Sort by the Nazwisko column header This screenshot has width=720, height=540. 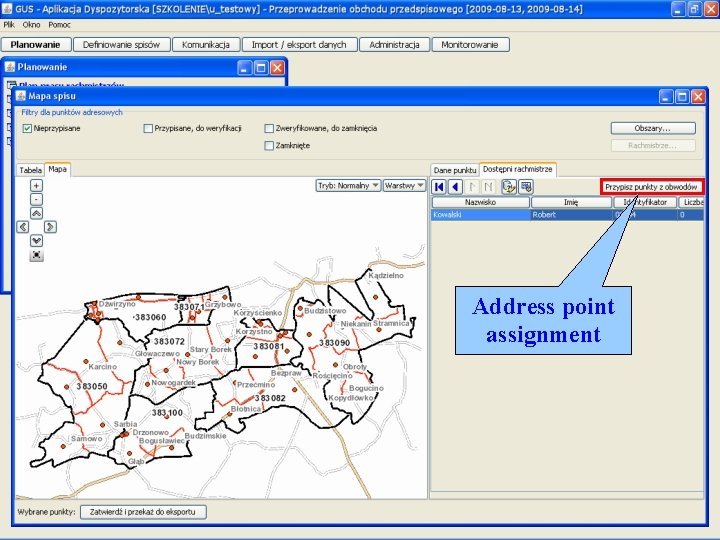(480, 202)
